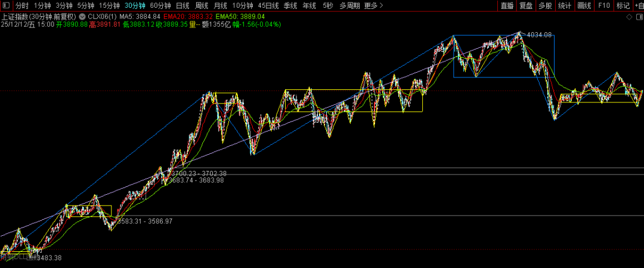The width and height of the screenshot is (644, 268).
Task: Select the 日线 daily chart
Action: (x=182, y=6)
